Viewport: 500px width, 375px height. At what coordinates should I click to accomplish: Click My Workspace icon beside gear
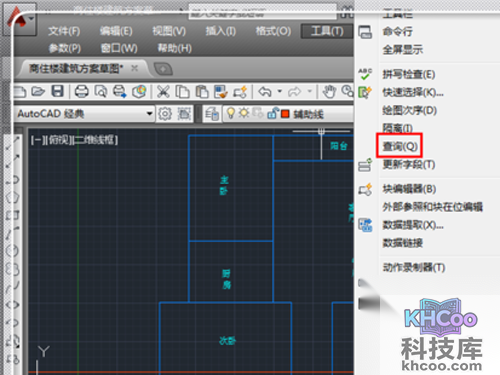184,114
